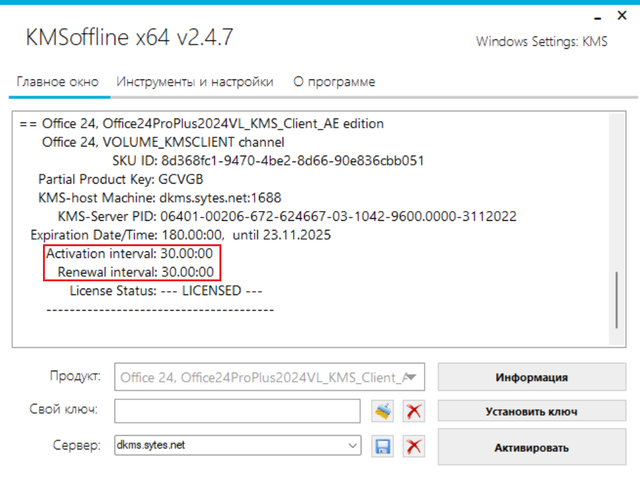Image resolution: width=640 pixels, height=480 pixels.
Task: Click the License Status LICENSED line
Action: click(x=166, y=291)
